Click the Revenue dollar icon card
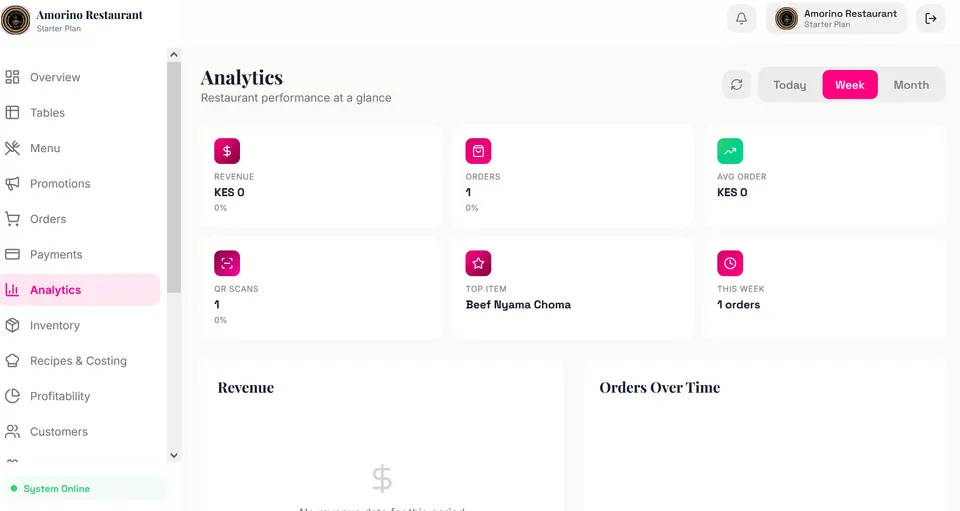Screen dimensions: 960x511 pyautogui.click(x=227, y=151)
